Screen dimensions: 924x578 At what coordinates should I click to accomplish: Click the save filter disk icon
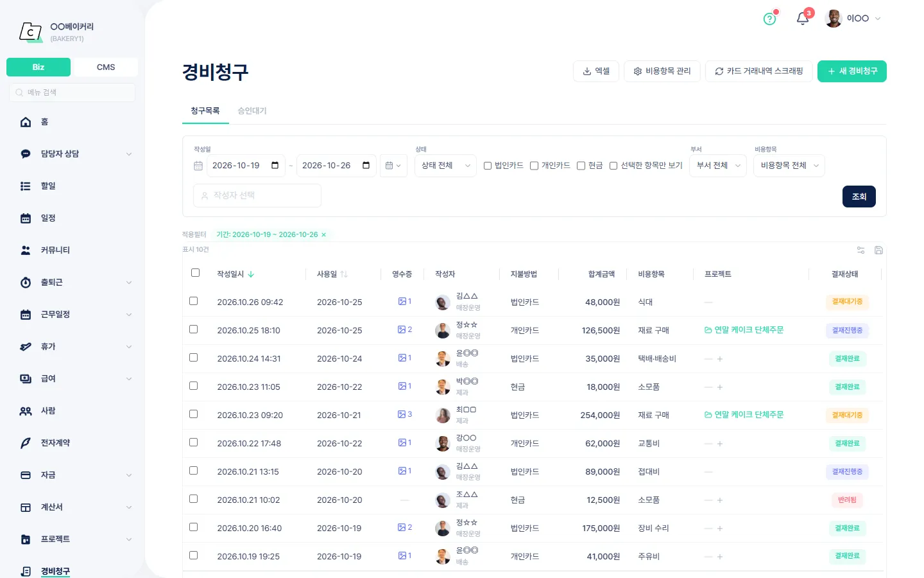[x=878, y=250]
